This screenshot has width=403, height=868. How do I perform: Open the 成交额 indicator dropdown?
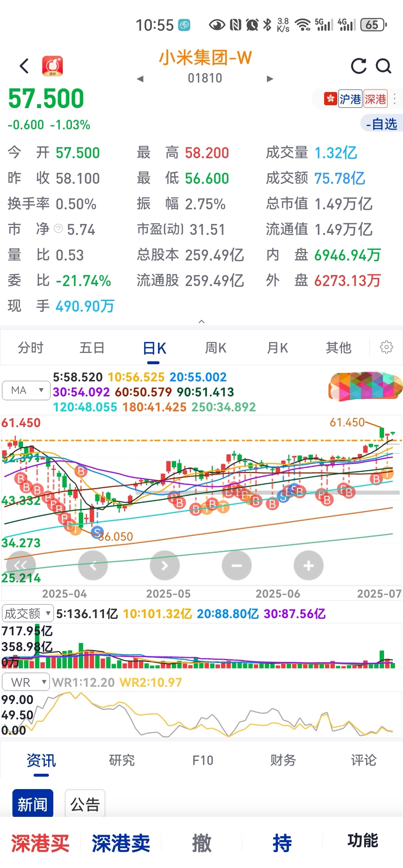(x=28, y=614)
